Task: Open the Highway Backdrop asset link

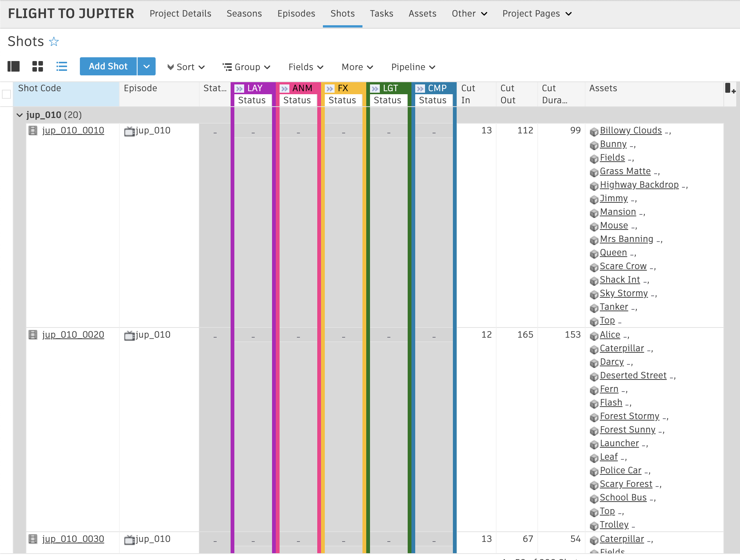Action: pos(639,185)
